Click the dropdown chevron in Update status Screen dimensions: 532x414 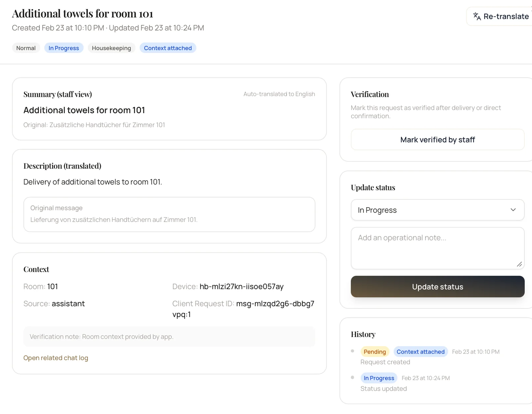point(513,210)
